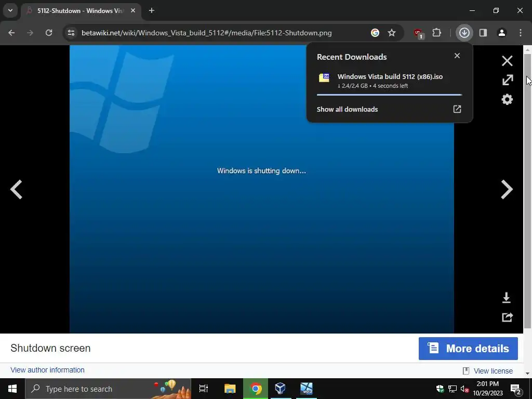
Task: Open the Vista VM taskbar icon
Action: [x=307, y=389]
